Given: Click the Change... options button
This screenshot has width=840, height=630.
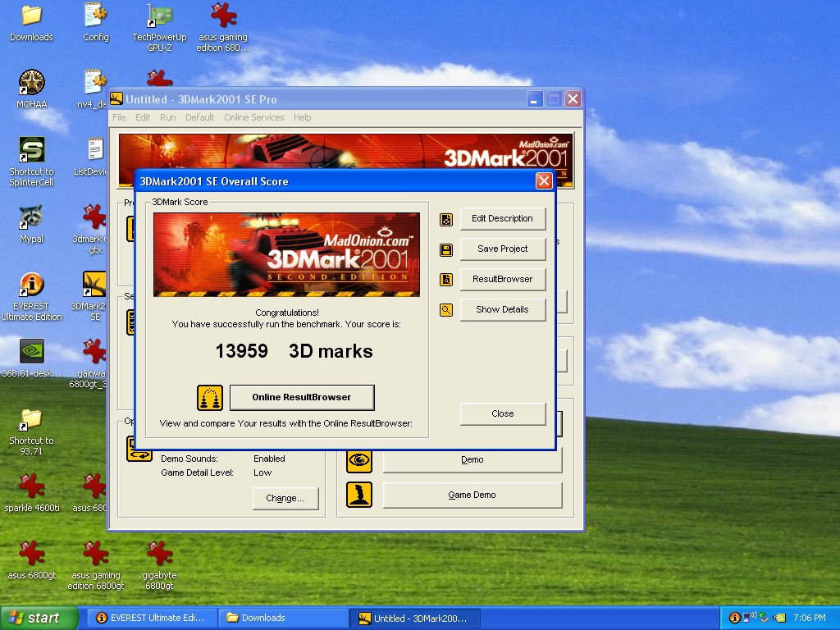Looking at the screenshot, I should pyautogui.click(x=285, y=498).
